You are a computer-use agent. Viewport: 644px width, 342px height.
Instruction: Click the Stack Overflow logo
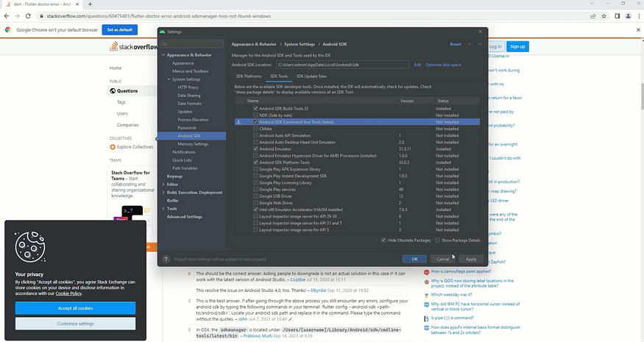[x=133, y=47]
